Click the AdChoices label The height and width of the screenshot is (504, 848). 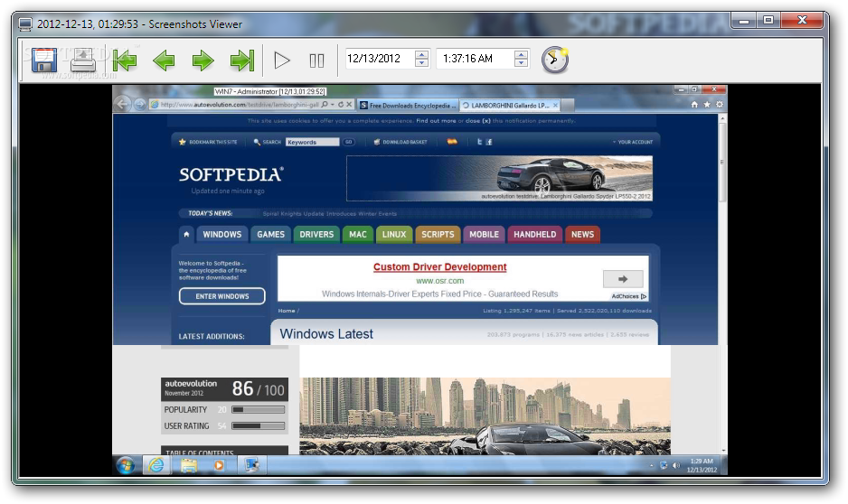pyautogui.click(x=628, y=296)
